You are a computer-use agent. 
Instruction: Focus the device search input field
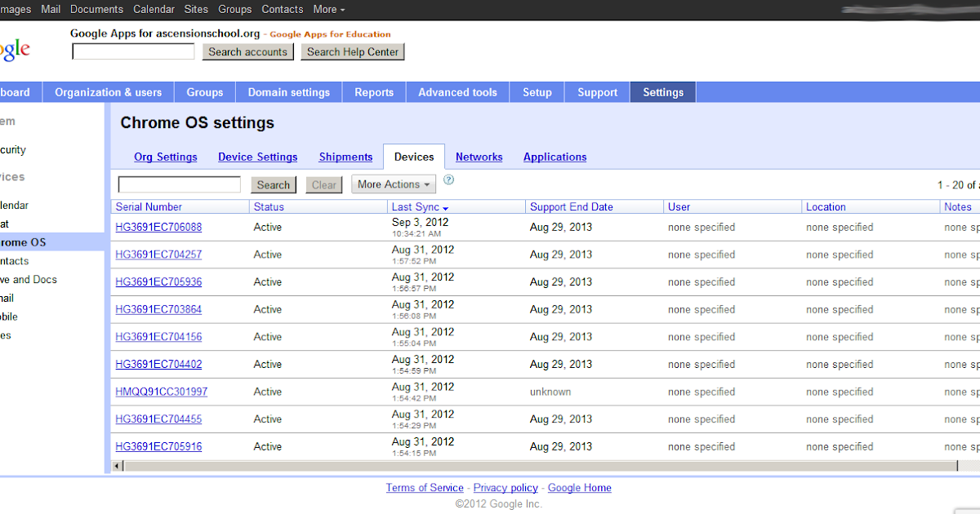[180, 184]
